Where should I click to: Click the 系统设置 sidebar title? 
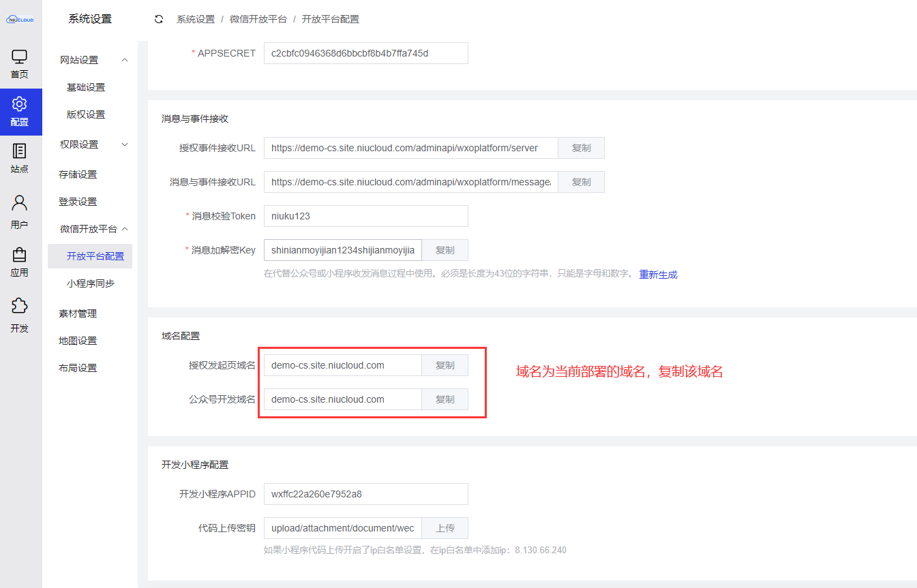[90, 19]
